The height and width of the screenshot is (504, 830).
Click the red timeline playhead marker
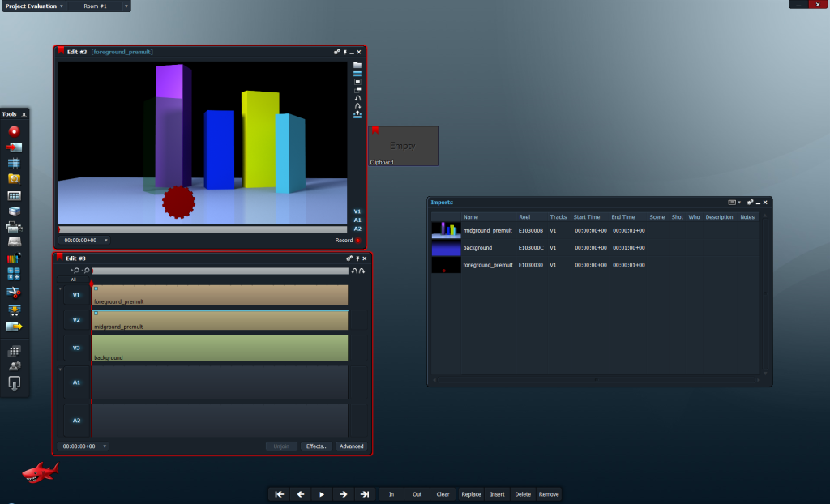[x=92, y=284]
